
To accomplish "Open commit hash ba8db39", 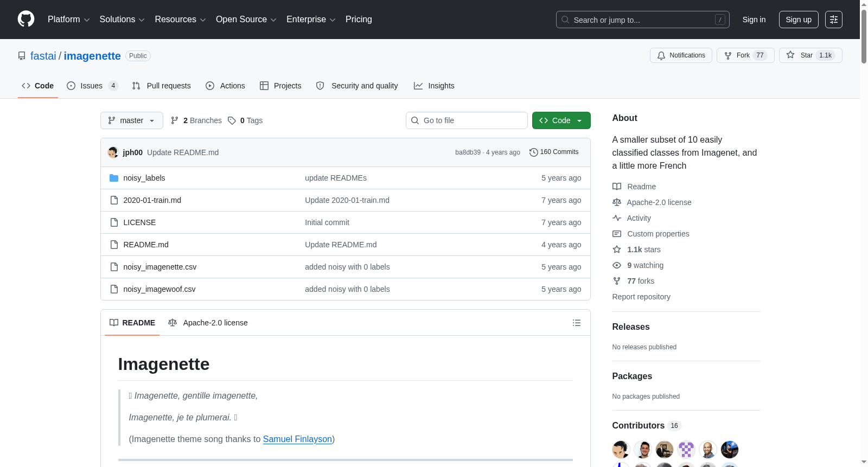I will click(468, 152).
